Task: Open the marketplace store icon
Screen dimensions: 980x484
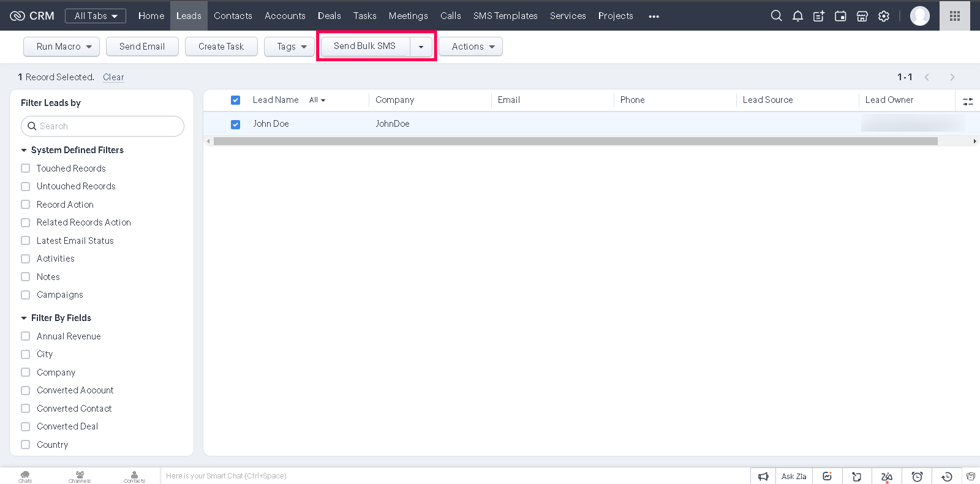Action: 862,16
